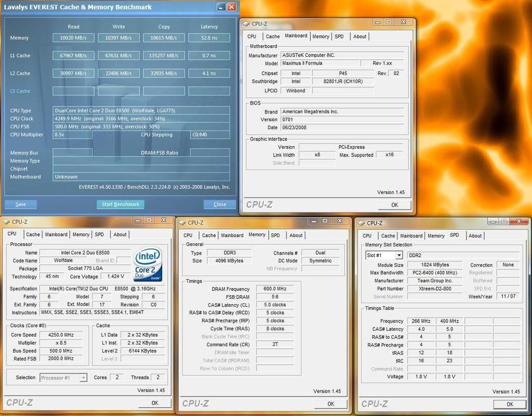Screen dimensions: 532x416
Task: Click CPU-Z title icon in SPD tab window
Action: [x=362, y=223]
